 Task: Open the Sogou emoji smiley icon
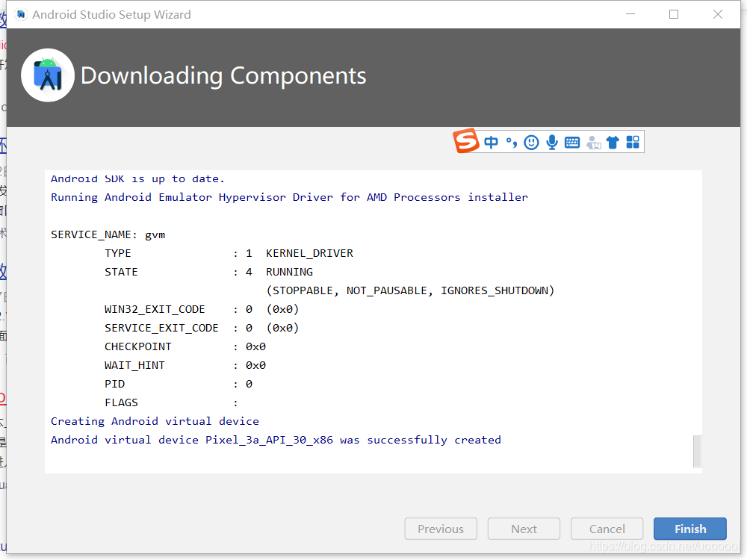pos(531,142)
